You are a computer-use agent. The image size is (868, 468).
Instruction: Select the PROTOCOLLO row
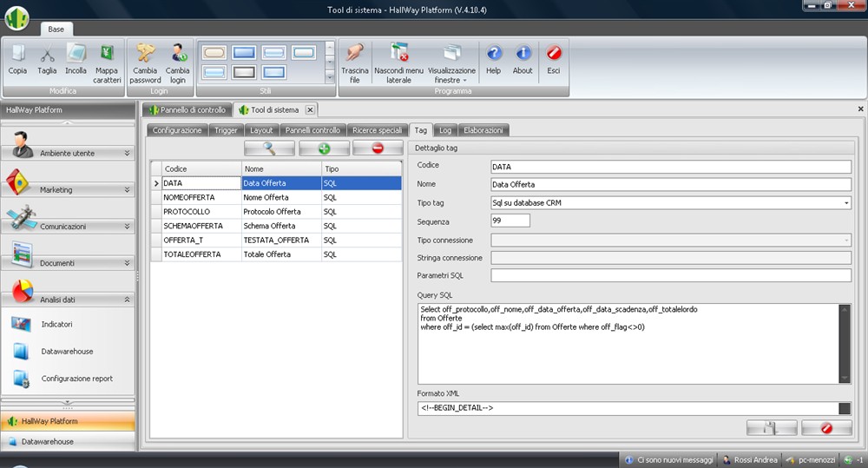click(x=276, y=212)
